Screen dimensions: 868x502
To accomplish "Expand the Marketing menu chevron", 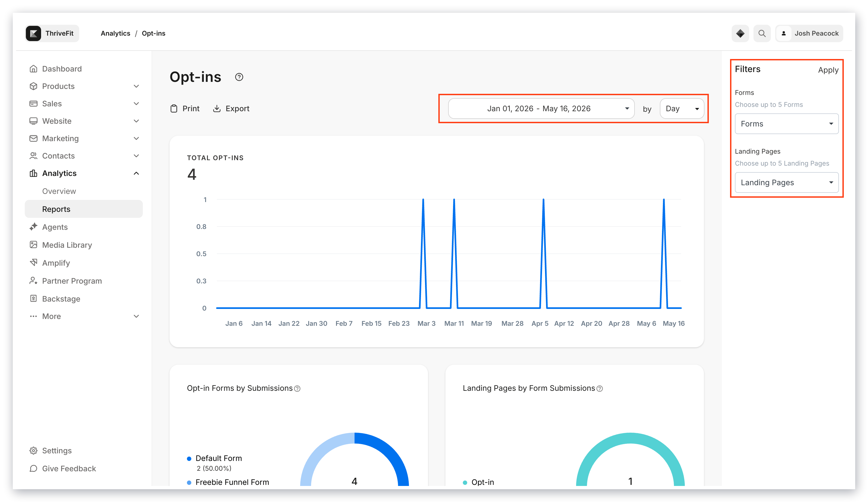I will pyautogui.click(x=136, y=138).
